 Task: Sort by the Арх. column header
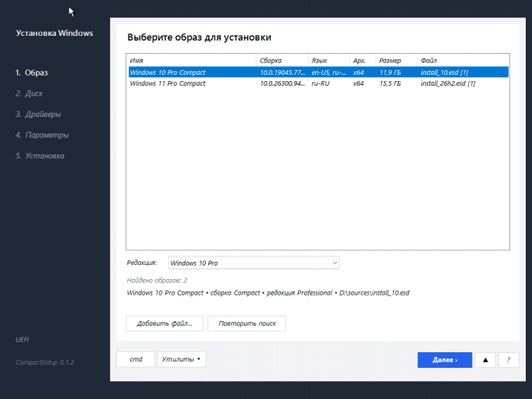coord(363,61)
